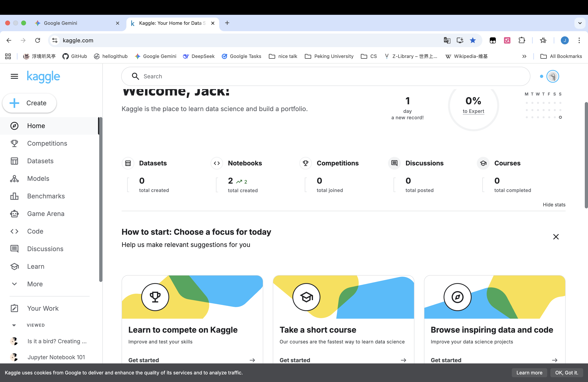Open the Chrome extensions puzzle icon

pos(522,40)
